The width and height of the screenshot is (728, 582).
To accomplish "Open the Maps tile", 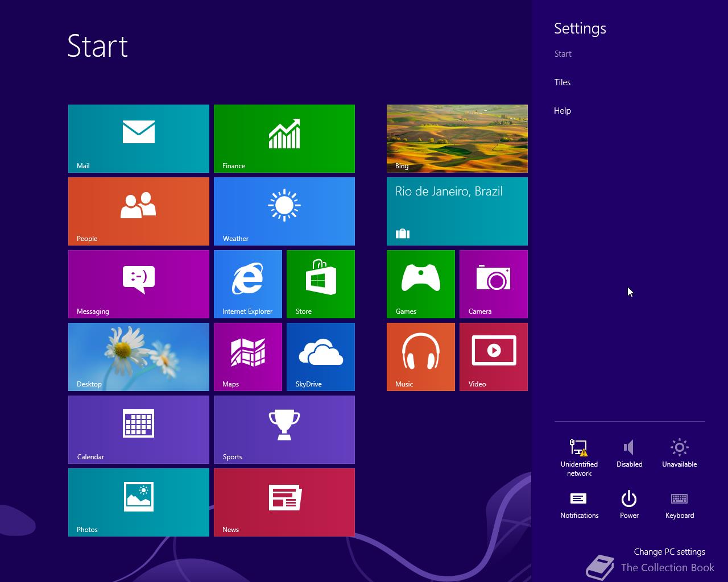I will point(248,357).
